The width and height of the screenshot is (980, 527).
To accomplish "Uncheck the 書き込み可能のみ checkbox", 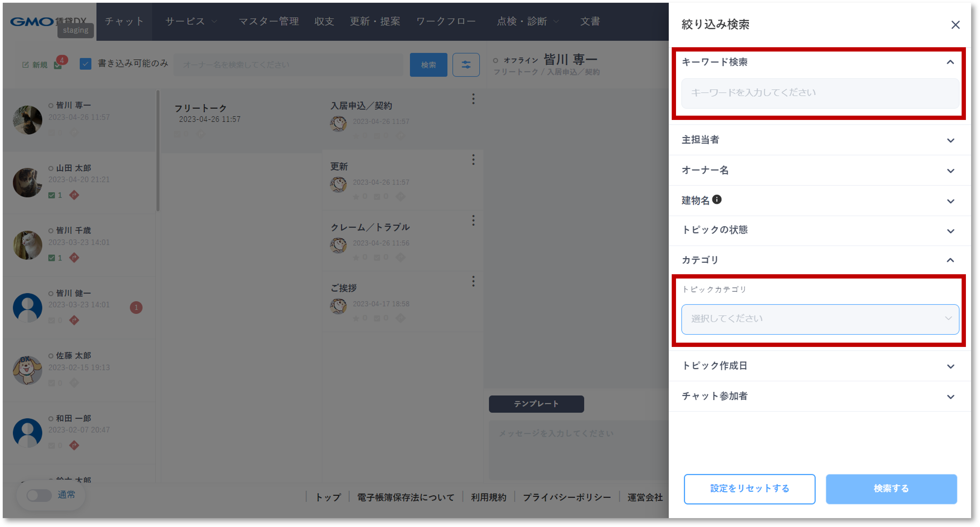I will pyautogui.click(x=85, y=63).
